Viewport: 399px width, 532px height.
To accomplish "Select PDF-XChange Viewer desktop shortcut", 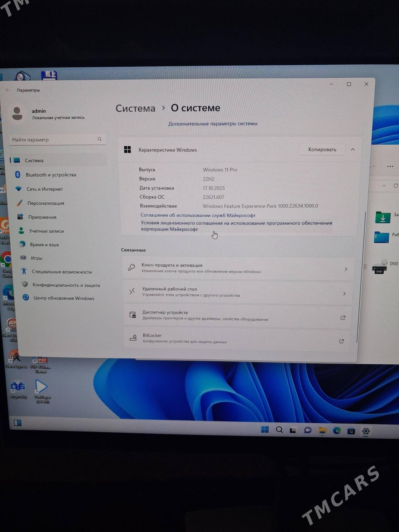I will pos(41,365).
